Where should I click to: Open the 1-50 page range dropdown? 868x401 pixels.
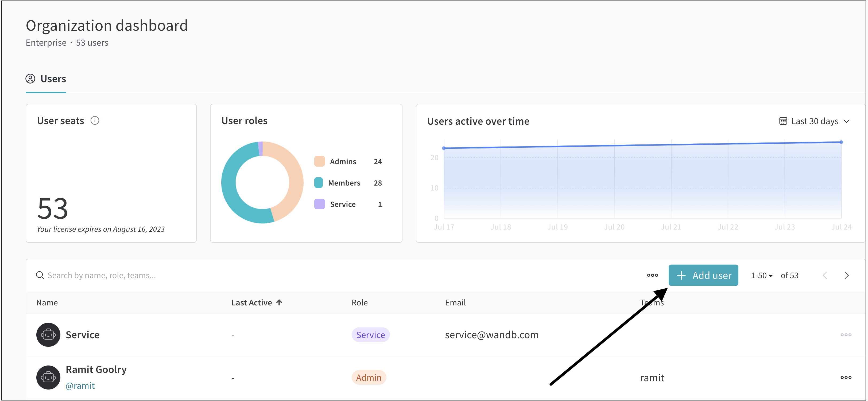click(762, 276)
